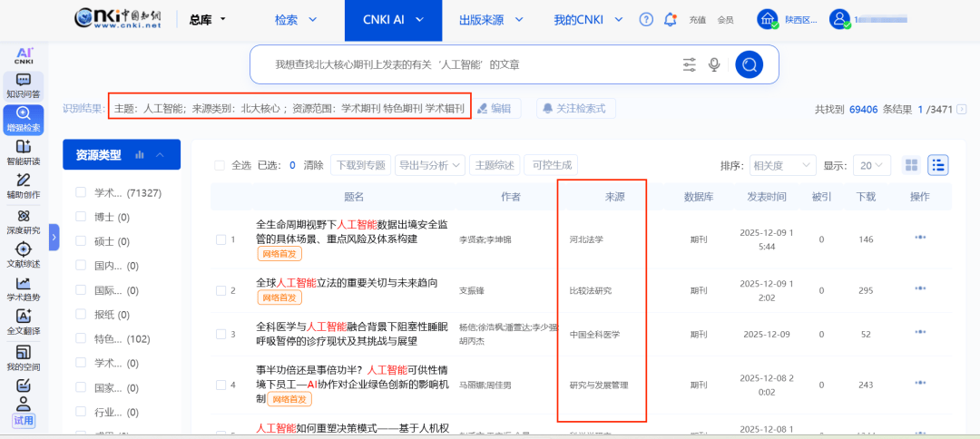Tick the checkbox for result row 1
Image resolution: width=980 pixels, height=439 pixels.
tap(220, 239)
